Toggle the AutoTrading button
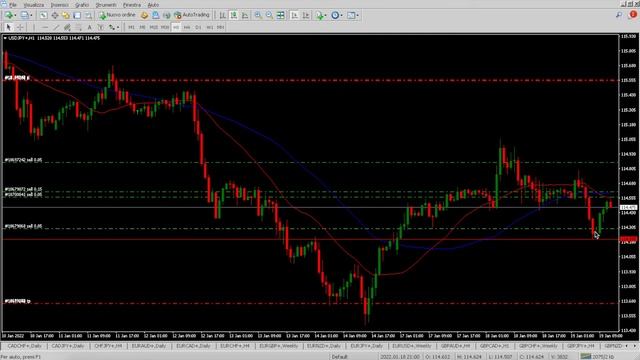Screen dimensions: 640x360 tap(191, 15)
